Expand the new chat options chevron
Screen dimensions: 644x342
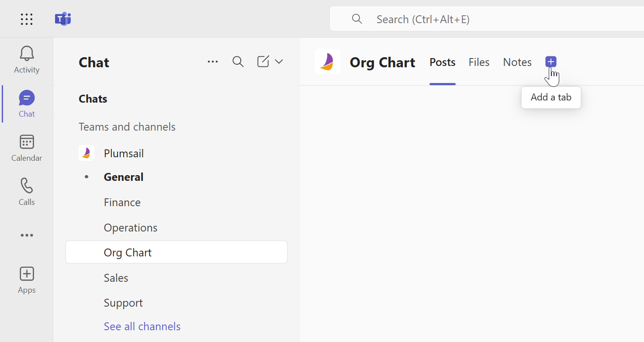[279, 62]
